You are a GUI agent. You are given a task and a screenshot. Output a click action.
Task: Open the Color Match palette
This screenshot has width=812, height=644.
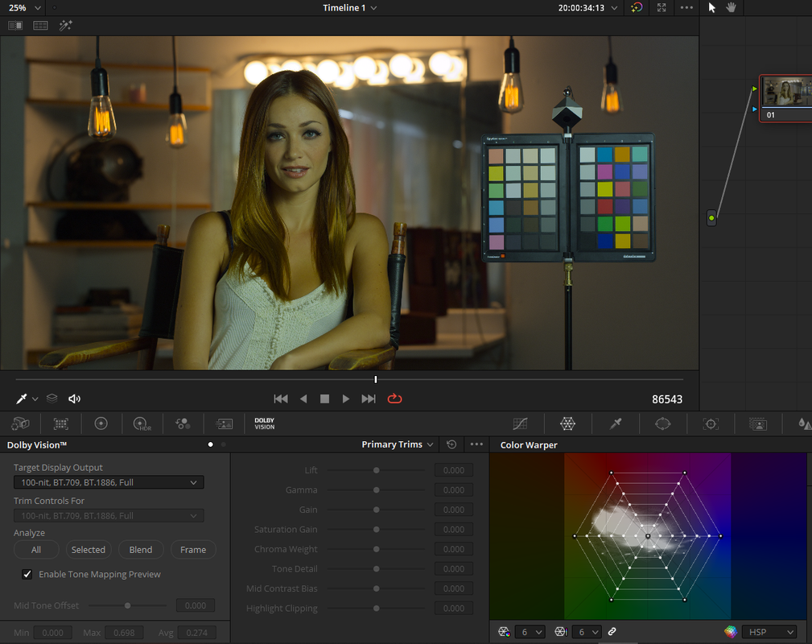point(61,423)
